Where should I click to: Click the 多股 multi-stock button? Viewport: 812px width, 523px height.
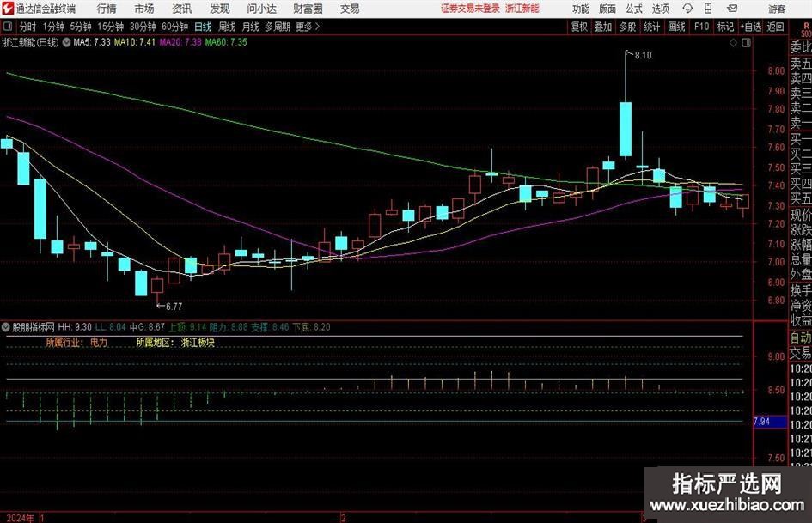(627, 27)
